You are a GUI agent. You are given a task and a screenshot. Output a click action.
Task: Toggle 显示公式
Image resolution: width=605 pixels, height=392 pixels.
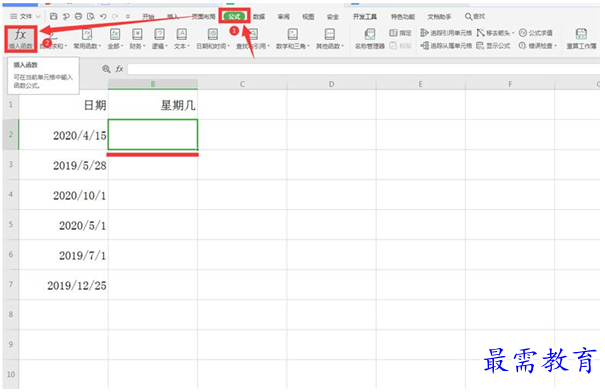pos(493,46)
